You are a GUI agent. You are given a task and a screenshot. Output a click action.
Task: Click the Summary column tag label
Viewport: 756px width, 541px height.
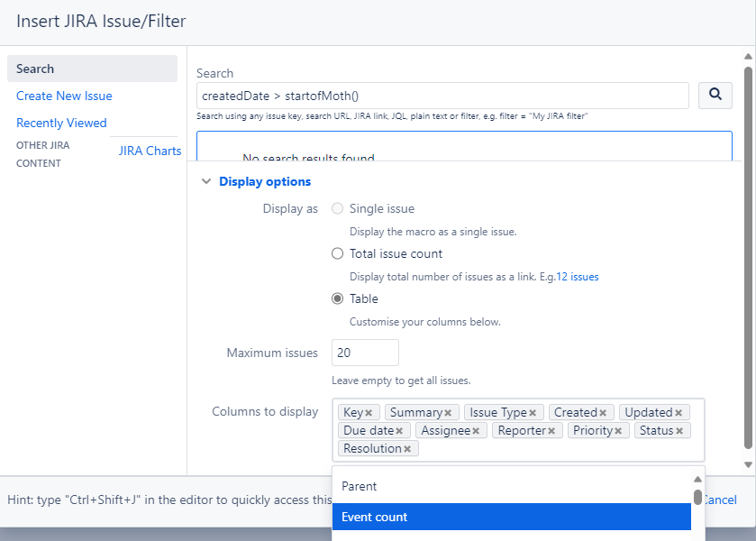point(416,413)
